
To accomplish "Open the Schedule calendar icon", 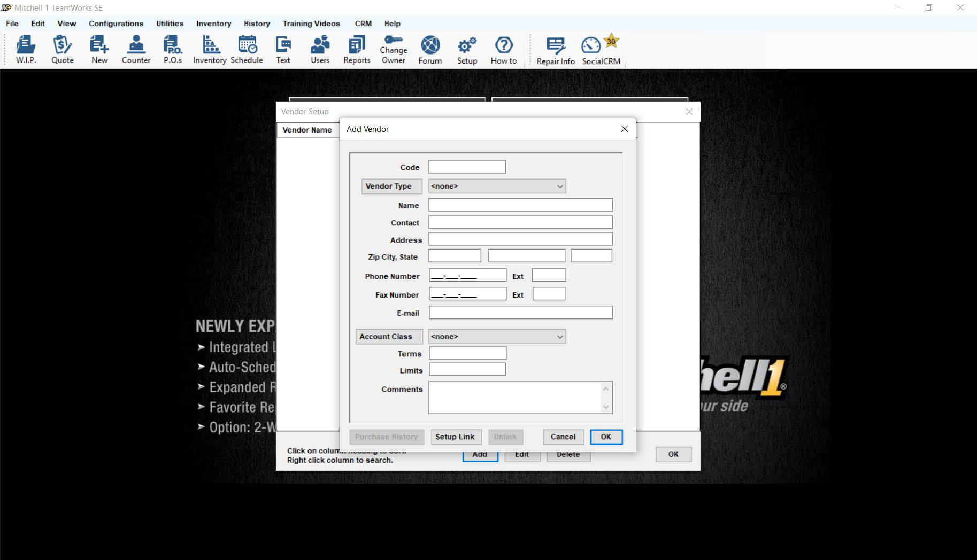I will 247,49.
